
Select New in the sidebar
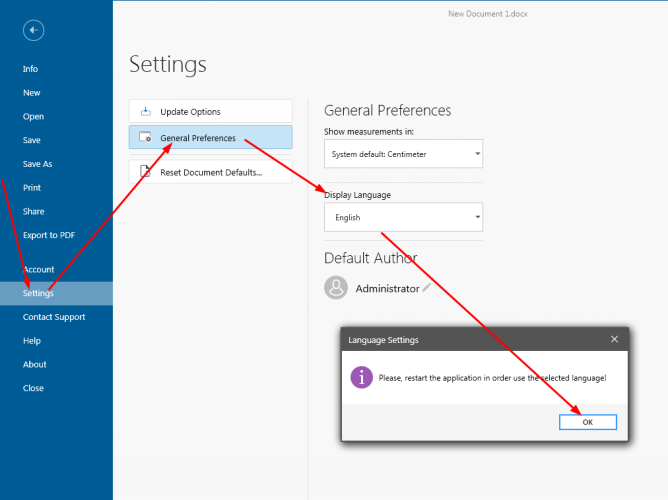coord(32,92)
